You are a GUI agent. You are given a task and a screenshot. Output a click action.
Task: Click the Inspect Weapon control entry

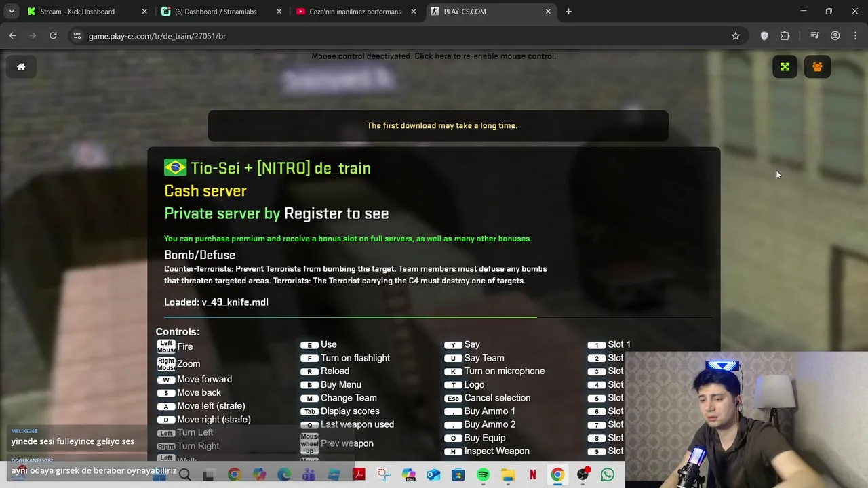point(488,451)
